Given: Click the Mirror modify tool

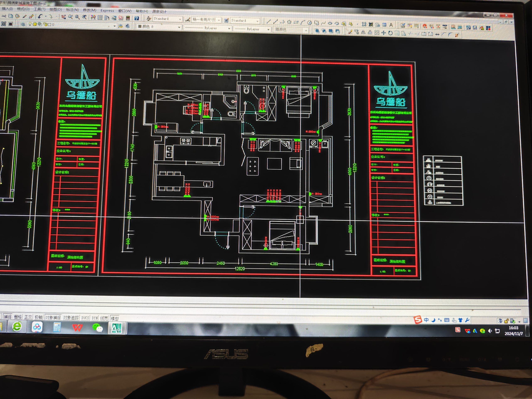Looking at the screenshot, I should (363, 32).
